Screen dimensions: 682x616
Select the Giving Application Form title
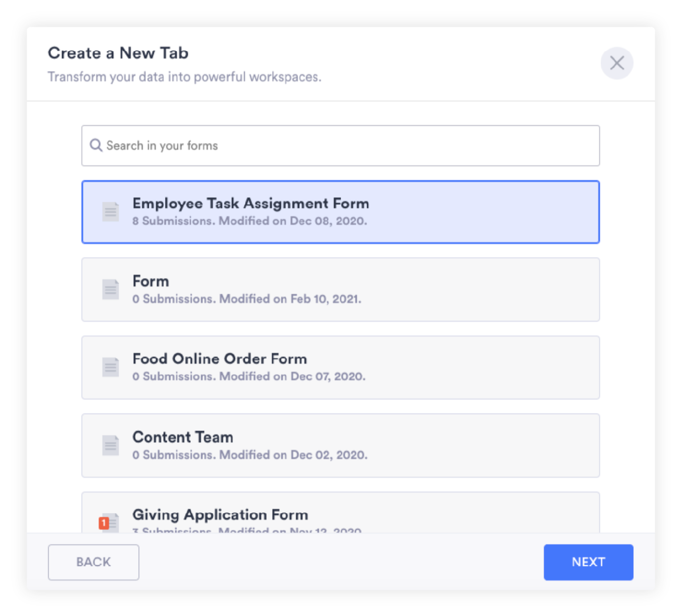click(220, 515)
